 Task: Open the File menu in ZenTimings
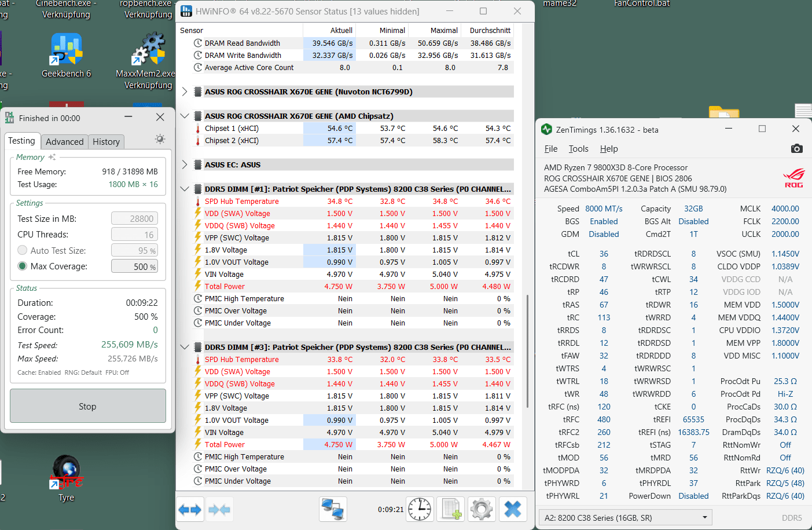pyautogui.click(x=551, y=149)
